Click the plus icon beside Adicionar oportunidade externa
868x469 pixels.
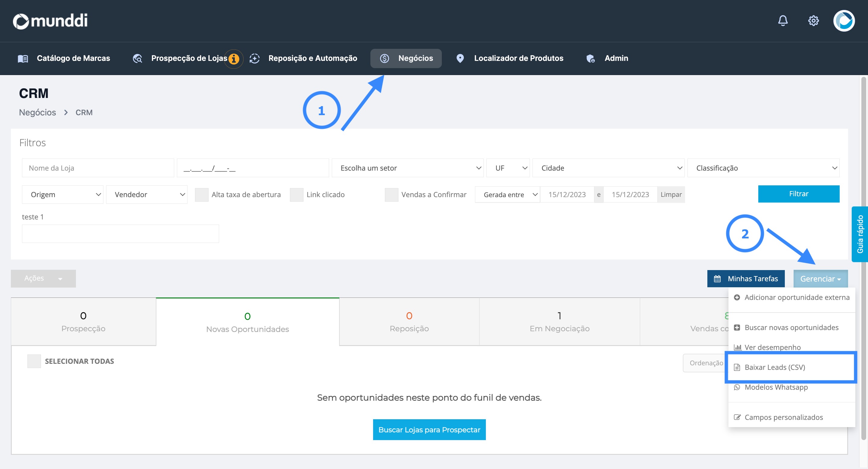pyautogui.click(x=737, y=297)
